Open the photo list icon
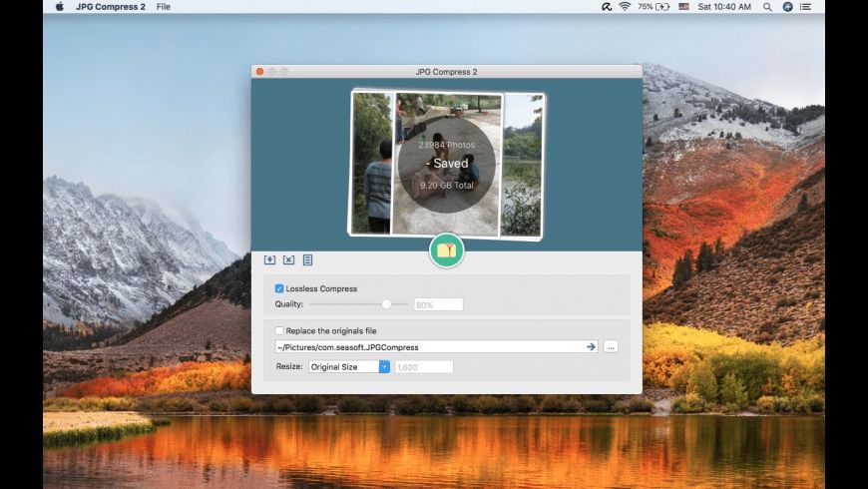Screen dimensions: 868x489 click(307, 259)
